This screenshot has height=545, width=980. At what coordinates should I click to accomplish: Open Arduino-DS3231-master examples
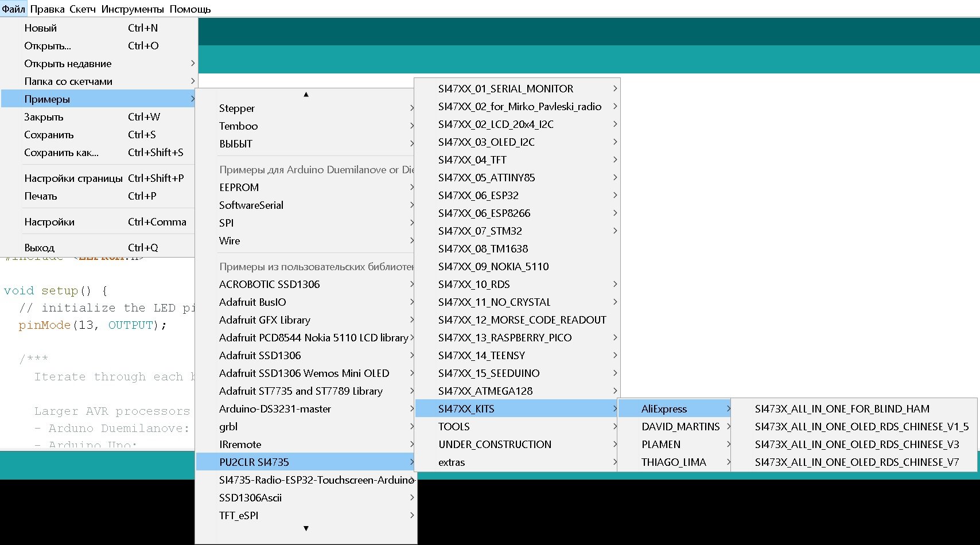pos(306,409)
